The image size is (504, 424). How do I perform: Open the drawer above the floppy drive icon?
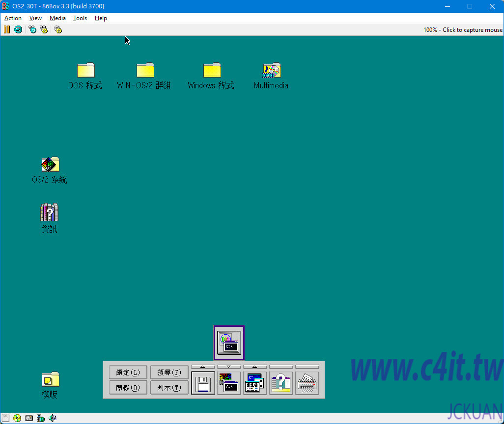coord(203,367)
